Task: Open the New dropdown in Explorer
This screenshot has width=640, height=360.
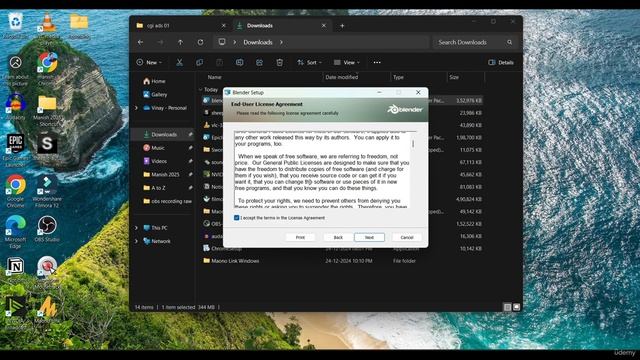Action: pos(149,62)
